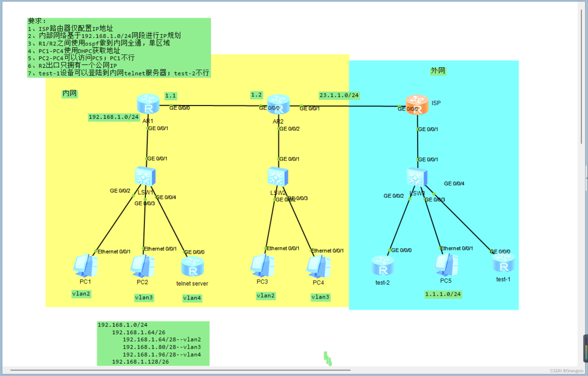Click the orange ISP router icon

tap(417, 105)
